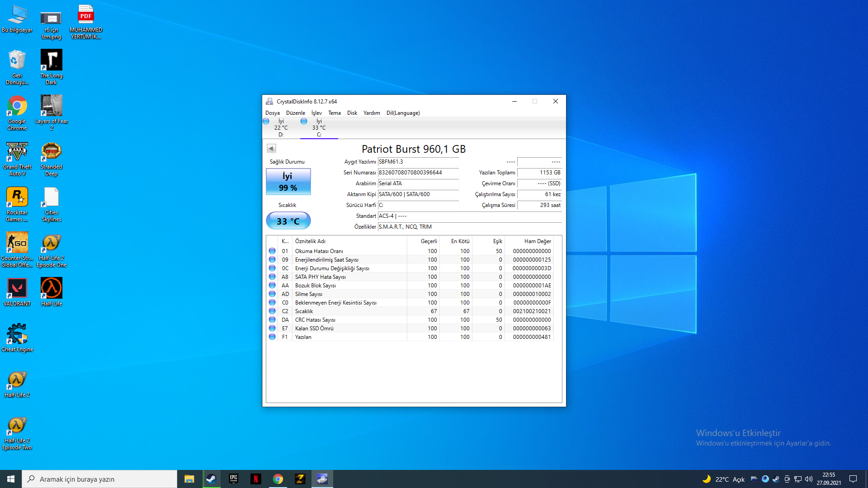The width and height of the screenshot is (868, 488).
Task: Open the Tema menu
Action: click(335, 113)
